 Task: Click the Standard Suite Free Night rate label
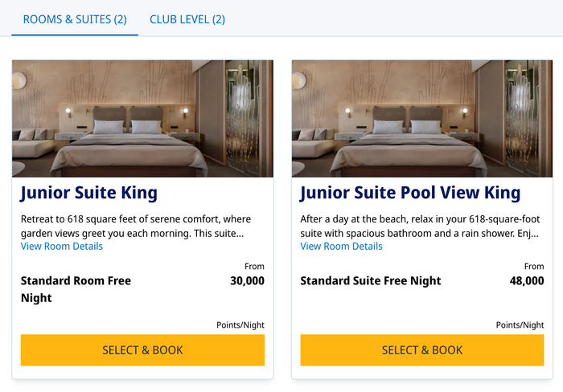371,281
